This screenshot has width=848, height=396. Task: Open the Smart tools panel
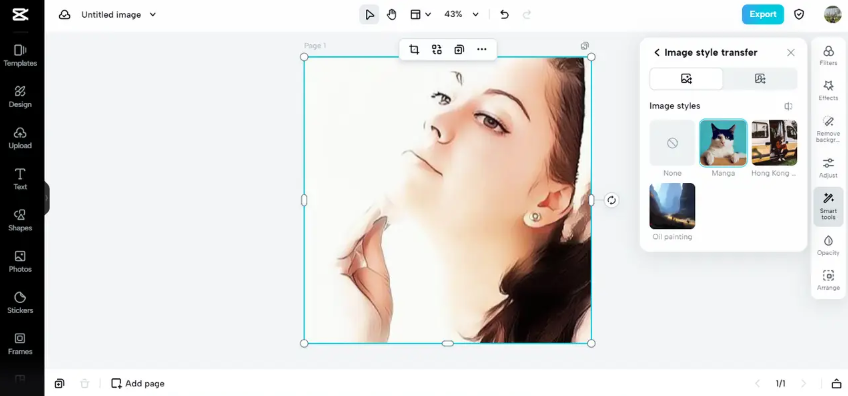pos(828,206)
